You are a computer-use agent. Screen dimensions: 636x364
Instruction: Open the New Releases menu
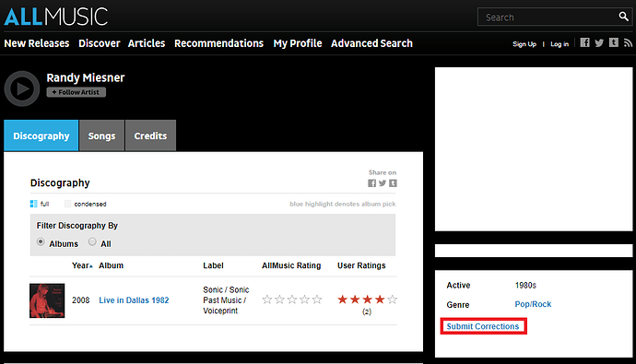tap(37, 43)
